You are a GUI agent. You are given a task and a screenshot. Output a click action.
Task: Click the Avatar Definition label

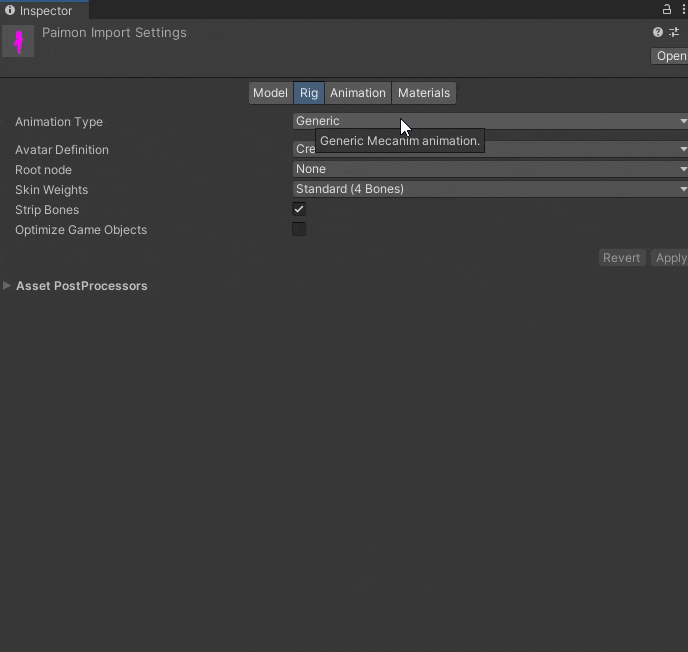pyautogui.click(x=62, y=150)
